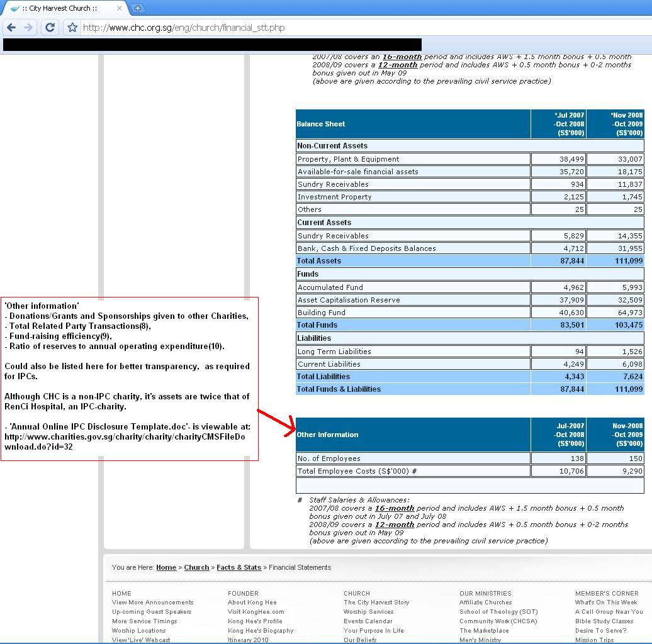Open a new tab with plus button
Image resolution: width=652 pixels, height=644 pixels.
(x=138, y=8)
